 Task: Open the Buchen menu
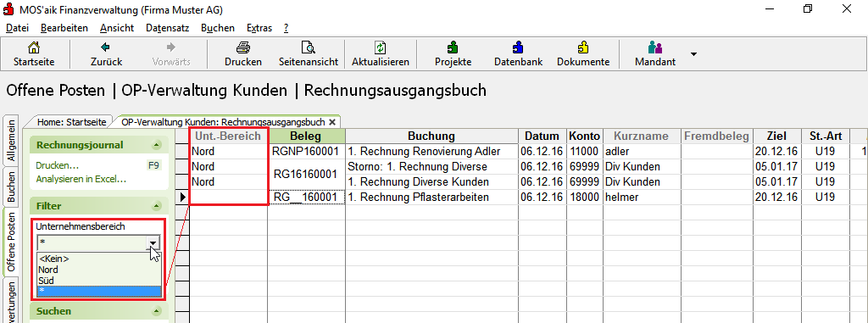point(218,28)
